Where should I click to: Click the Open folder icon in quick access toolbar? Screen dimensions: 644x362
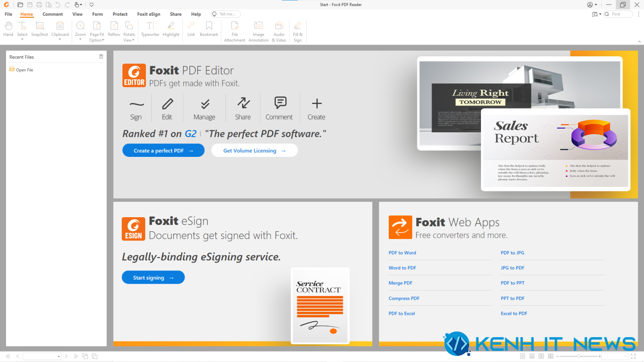[x=21, y=5]
